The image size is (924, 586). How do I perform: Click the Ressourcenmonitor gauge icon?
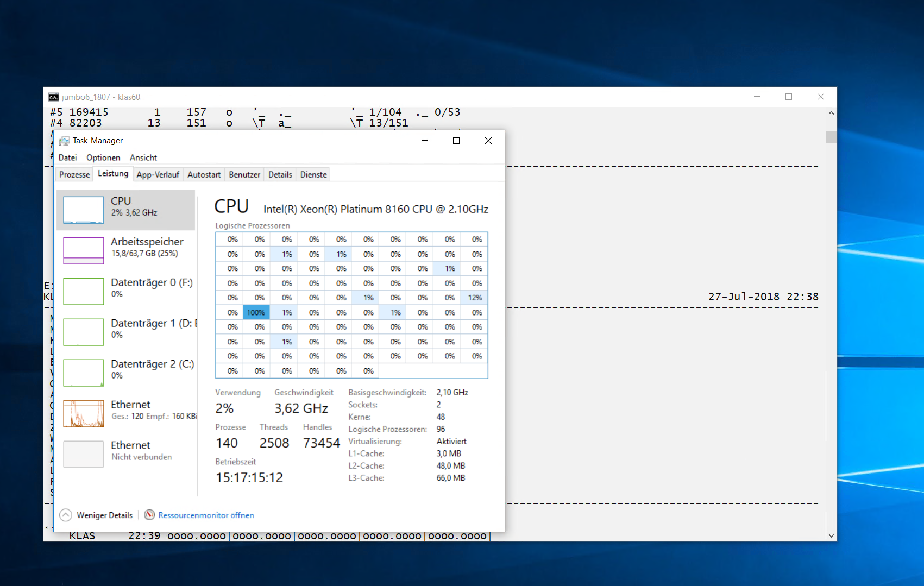(x=149, y=515)
